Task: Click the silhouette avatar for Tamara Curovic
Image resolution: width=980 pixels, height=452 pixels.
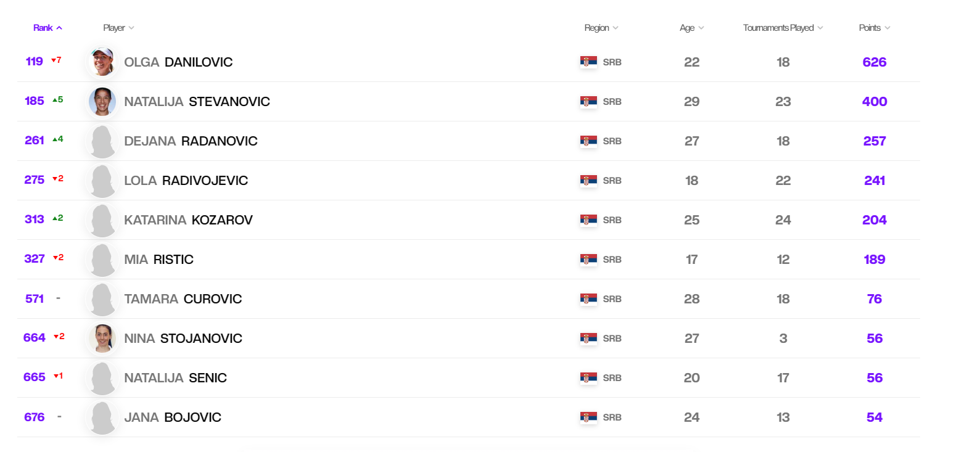Action: [102, 299]
